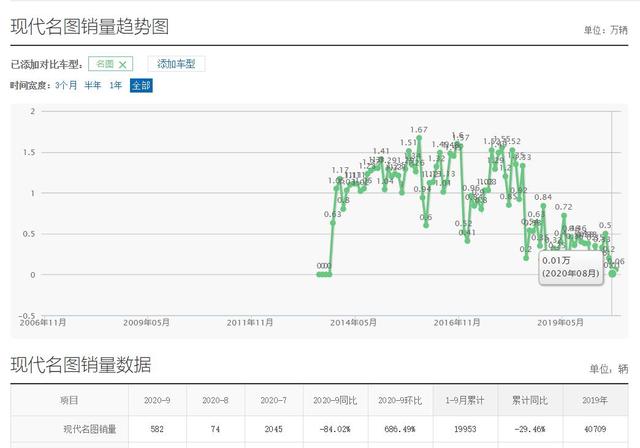Click the 40709 cell
The width and height of the screenshot is (640, 448).
(x=595, y=429)
